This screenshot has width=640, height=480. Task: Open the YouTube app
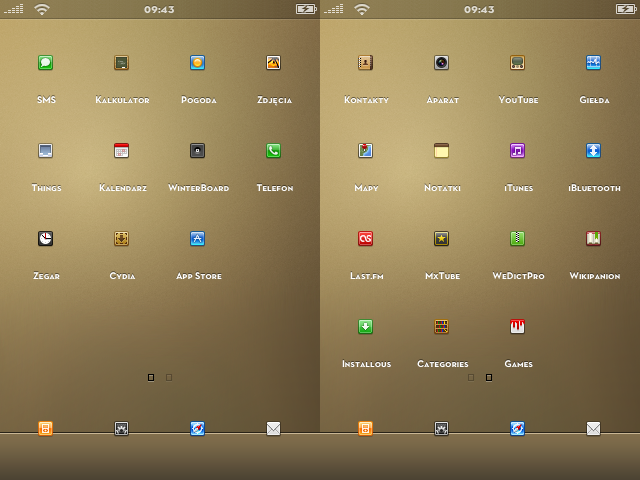[518, 63]
